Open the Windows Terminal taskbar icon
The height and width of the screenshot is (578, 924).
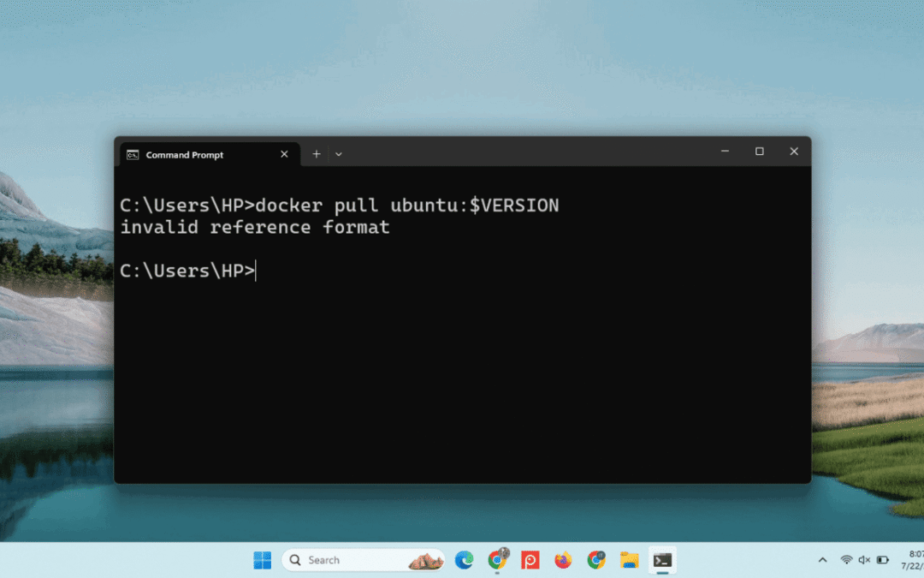[661, 559]
